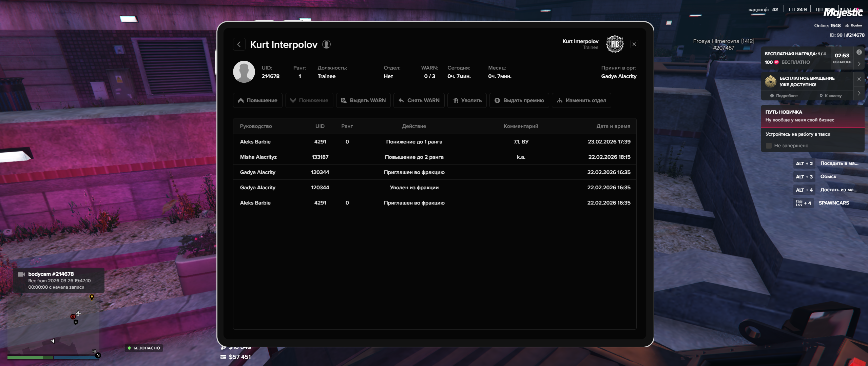Screen dimensions: 868x366
Task: Click the FIB faction badge emblem
Action: [615, 44]
